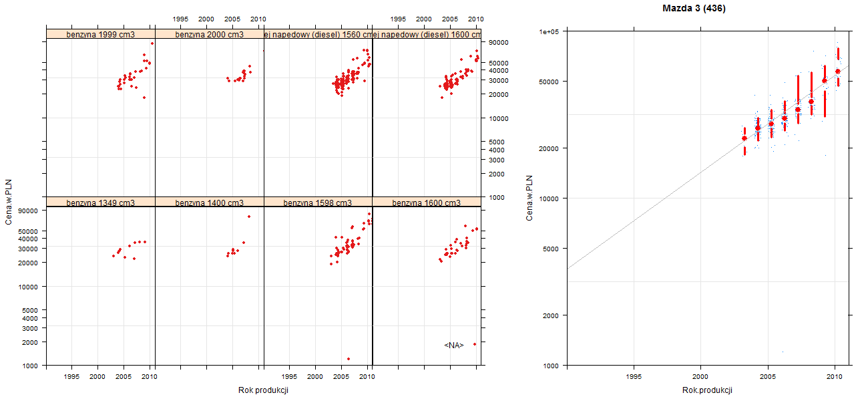Screen dimensions: 868x401
Task: Click the diesel 1560 cm panel strip label
Action: coord(318,34)
